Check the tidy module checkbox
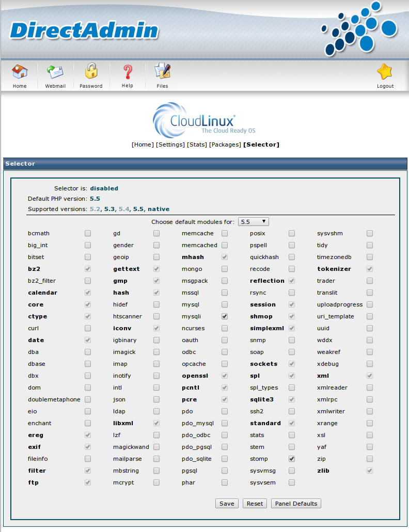This screenshot has width=409, height=532. coord(370,245)
